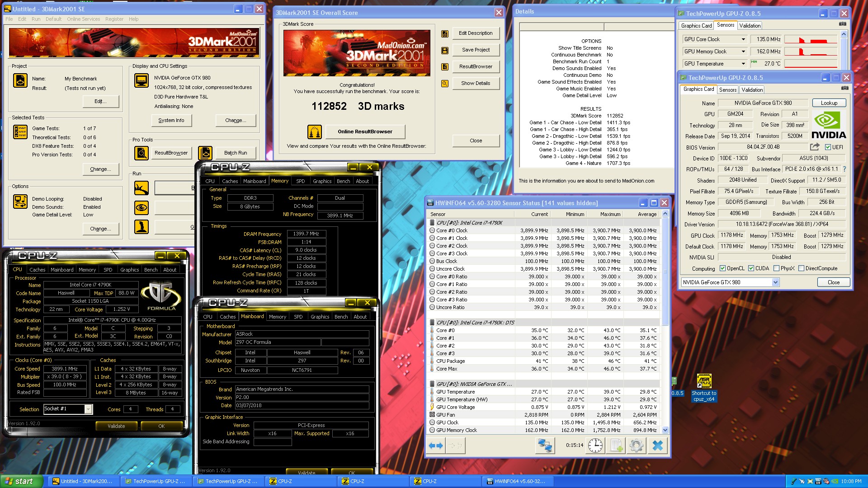Toggle the DirectCompute checkbox in GPU-Z

click(801, 268)
